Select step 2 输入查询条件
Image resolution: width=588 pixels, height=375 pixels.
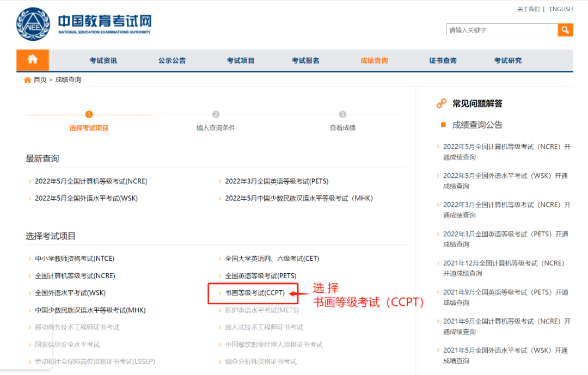(x=216, y=121)
